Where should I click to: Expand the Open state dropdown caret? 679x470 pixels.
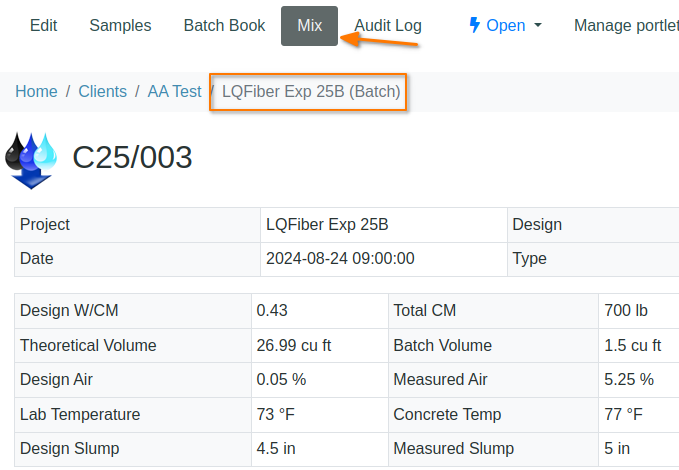pos(538,26)
